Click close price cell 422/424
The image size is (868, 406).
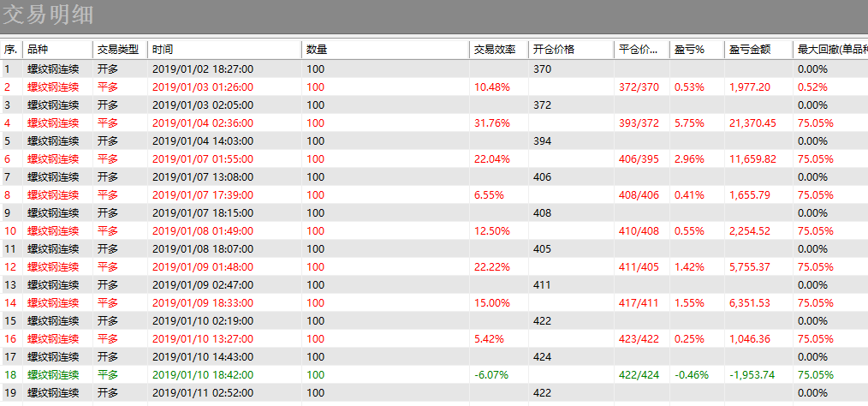[639, 375]
